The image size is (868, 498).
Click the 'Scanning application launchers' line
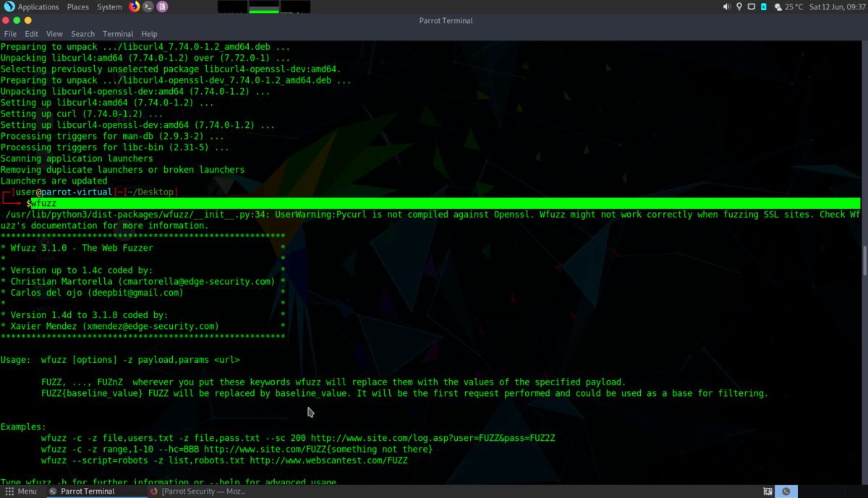pyautogui.click(x=77, y=158)
